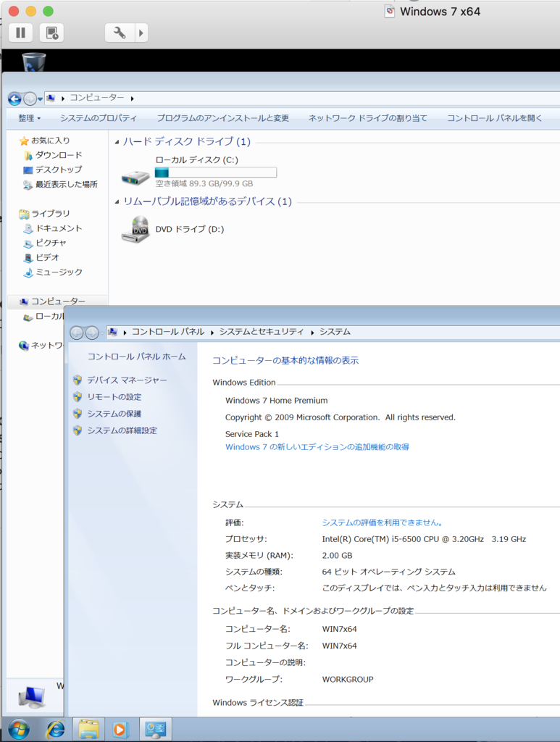Launch Windows Media Player from taskbar

(x=120, y=729)
